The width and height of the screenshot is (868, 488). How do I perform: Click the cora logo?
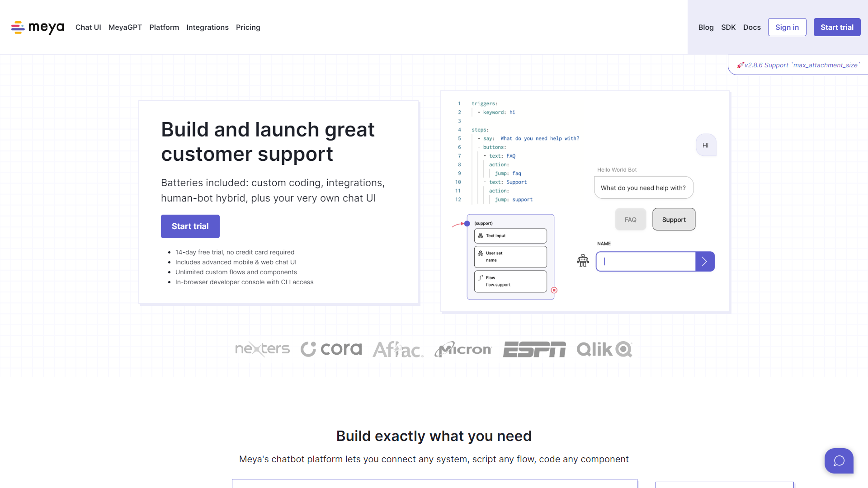331,349
